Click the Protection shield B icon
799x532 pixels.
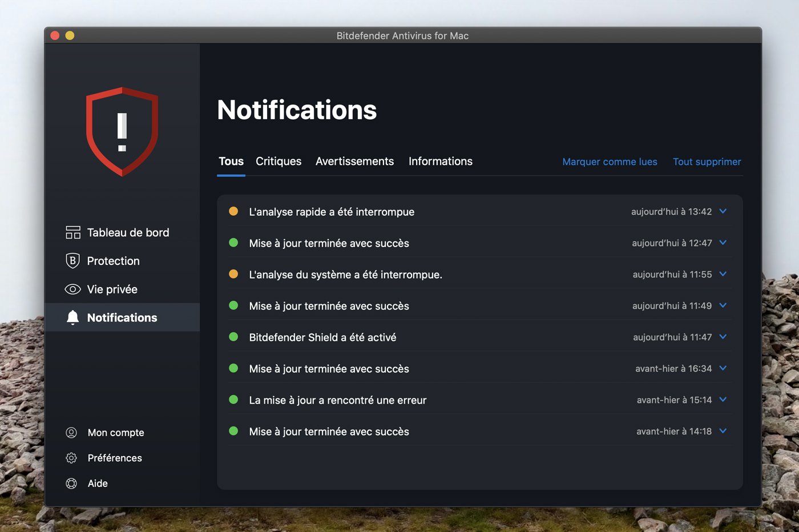[72, 261]
